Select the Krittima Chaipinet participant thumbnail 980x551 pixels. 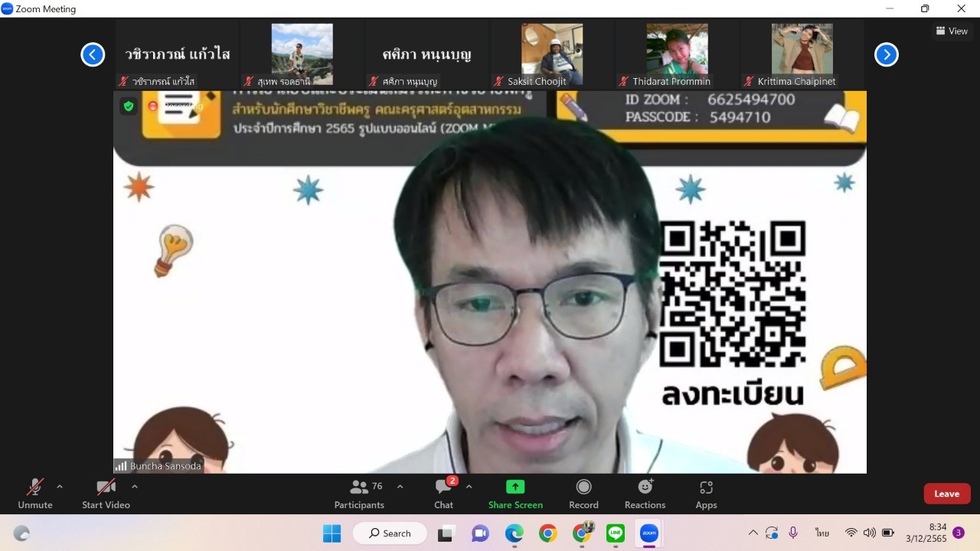[802, 54]
